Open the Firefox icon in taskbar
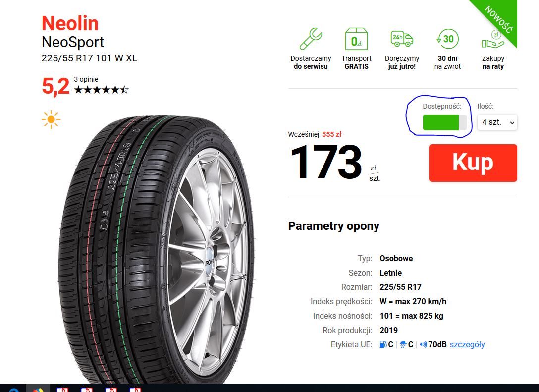539x392 pixels. [x=38, y=389]
